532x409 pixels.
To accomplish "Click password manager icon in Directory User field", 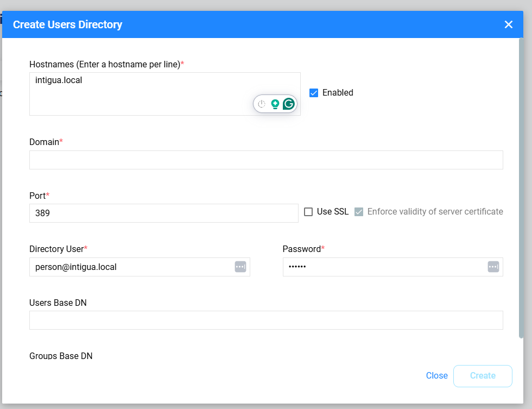I will [240, 267].
